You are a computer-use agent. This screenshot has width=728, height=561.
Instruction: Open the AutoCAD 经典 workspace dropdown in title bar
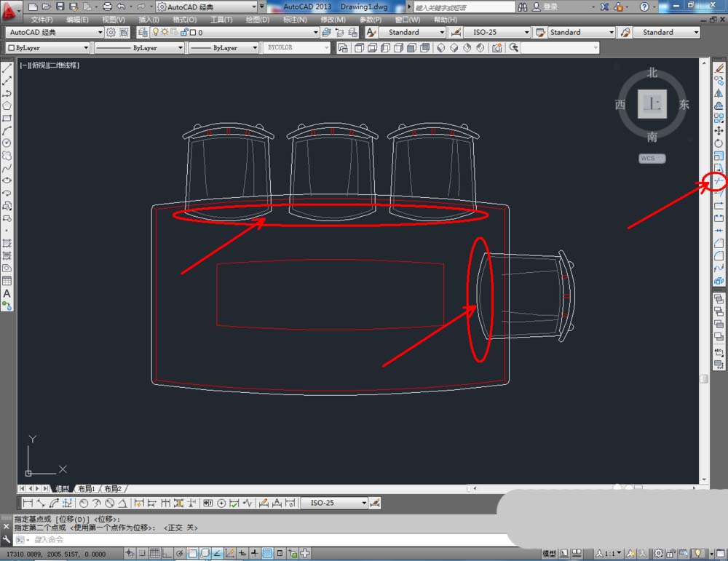coord(207,7)
